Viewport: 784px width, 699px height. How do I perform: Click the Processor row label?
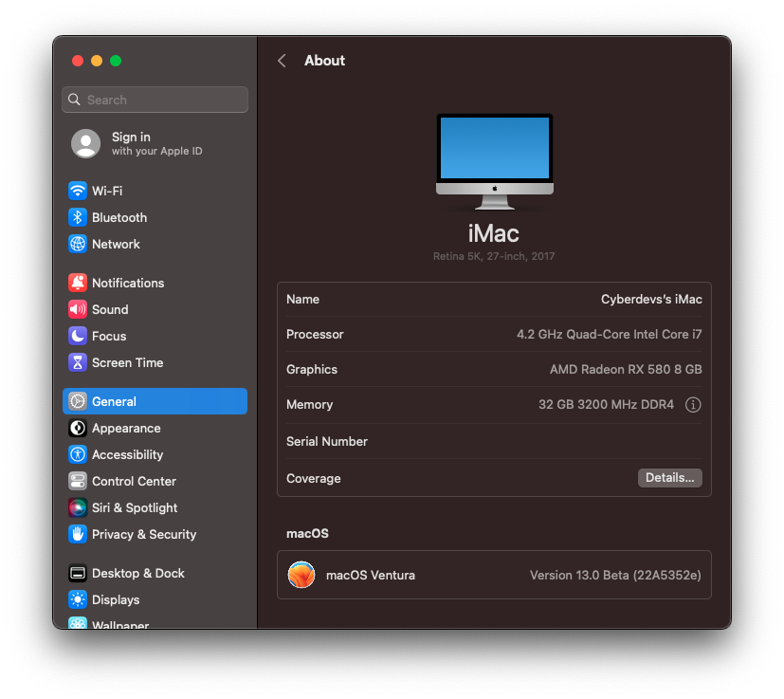315,334
